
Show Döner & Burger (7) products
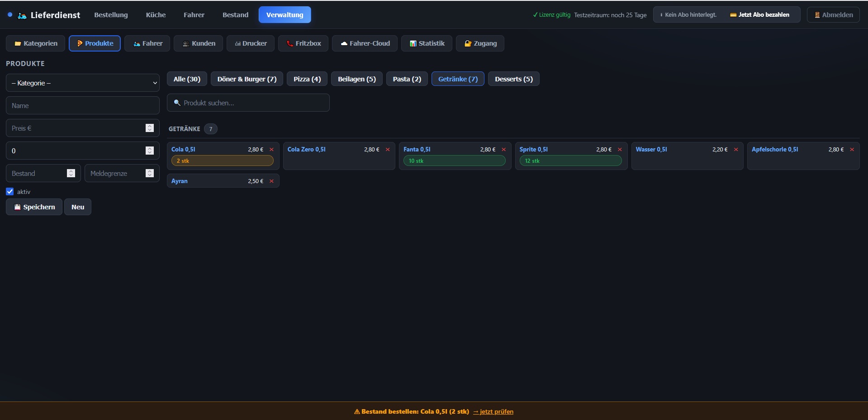[247, 79]
